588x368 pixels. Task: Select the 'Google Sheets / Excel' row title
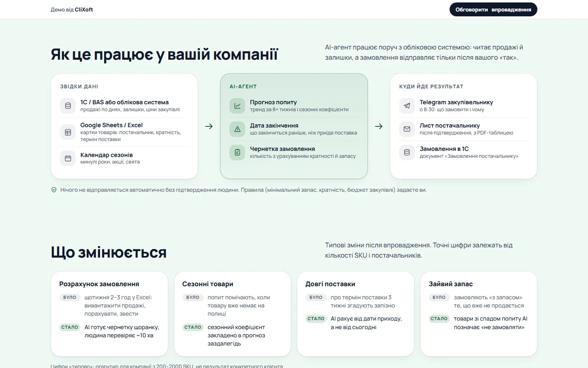[111, 125]
